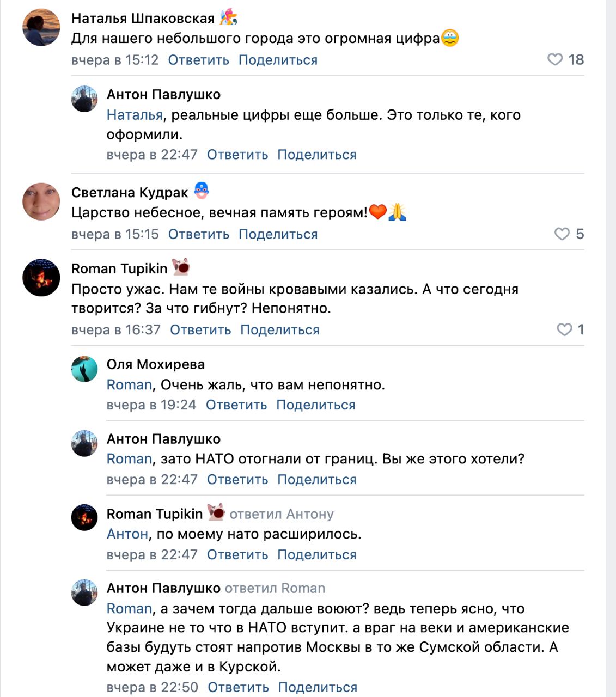Viewport: 616px width, 697px height.
Task: Share Светлана Кудрак's comment
Action: point(278,234)
